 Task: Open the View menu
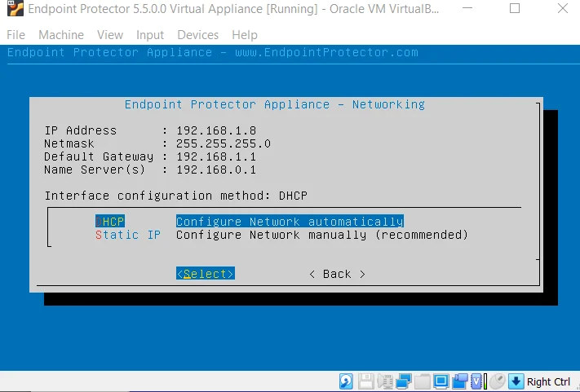pos(110,35)
